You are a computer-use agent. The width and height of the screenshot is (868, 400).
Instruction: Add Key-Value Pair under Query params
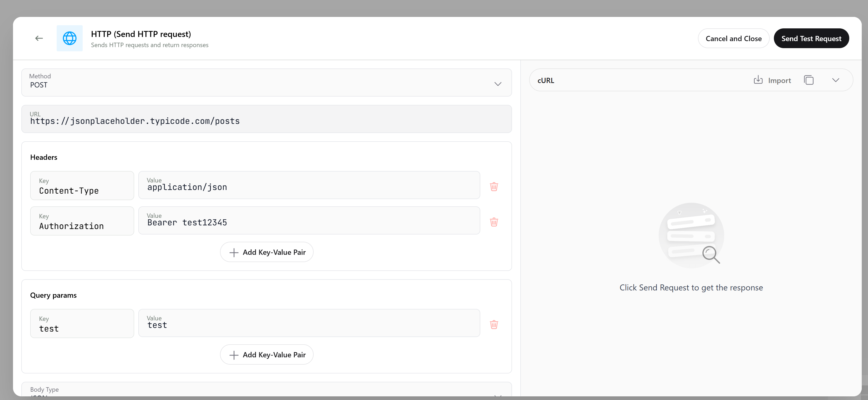click(x=266, y=354)
